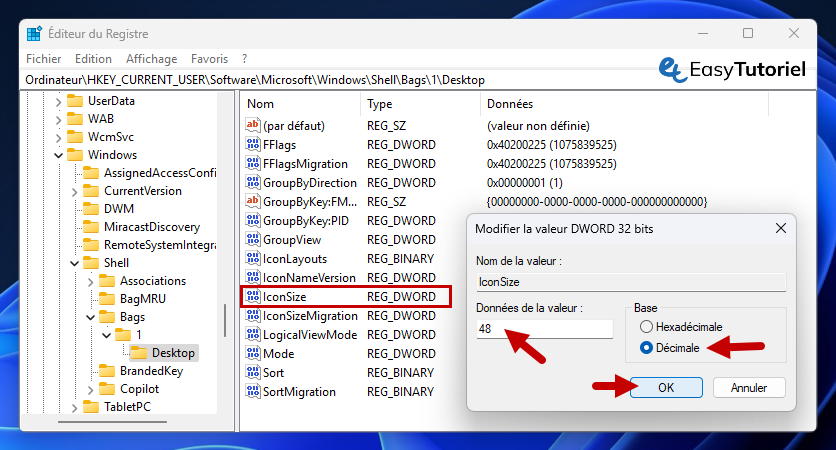Click the REG_BINARY type of SortMigration
The height and width of the screenshot is (450, 836).
click(x=400, y=392)
